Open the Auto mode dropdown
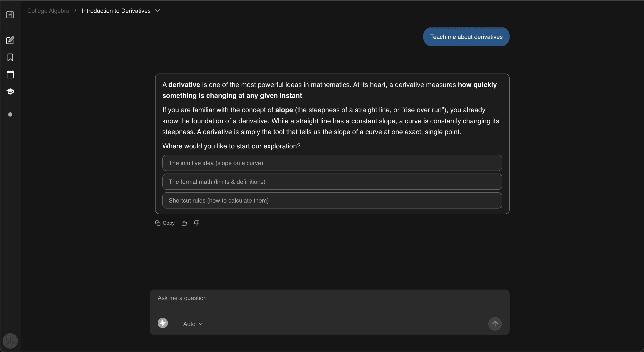Image resolution: width=644 pixels, height=352 pixels. pos(193,324)
